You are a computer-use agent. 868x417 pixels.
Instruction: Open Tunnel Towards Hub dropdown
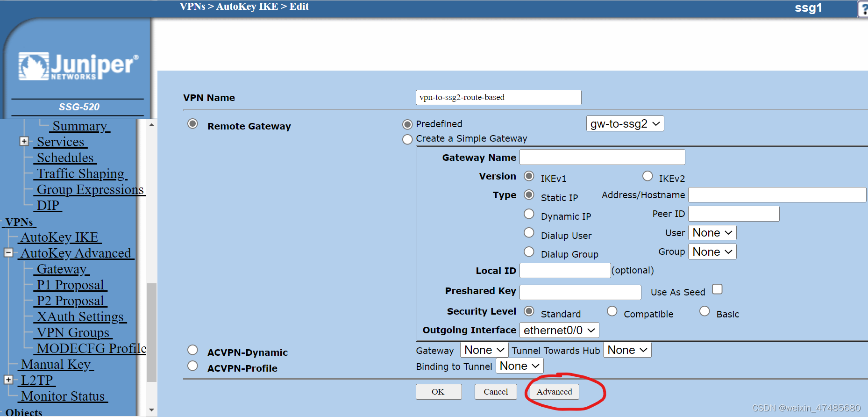627,350
